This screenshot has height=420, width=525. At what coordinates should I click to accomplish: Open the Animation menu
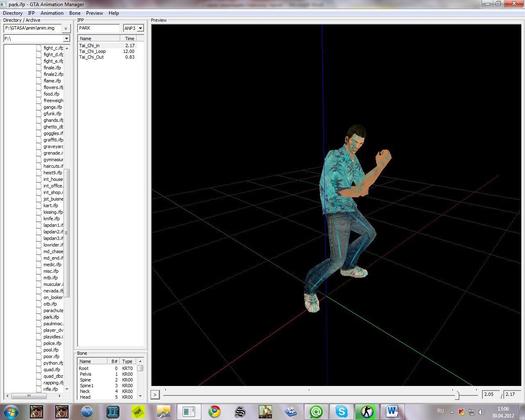point(52,13)
